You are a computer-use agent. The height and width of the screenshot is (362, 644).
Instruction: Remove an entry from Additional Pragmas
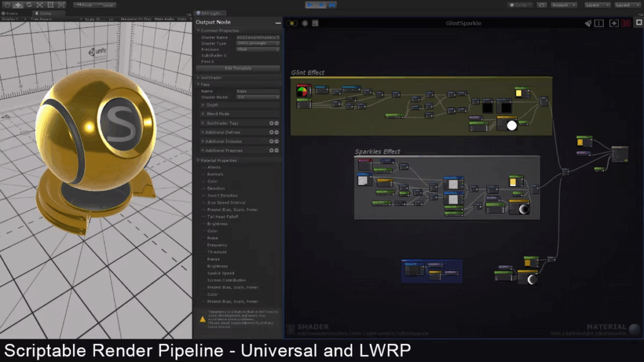pos(277,150)
